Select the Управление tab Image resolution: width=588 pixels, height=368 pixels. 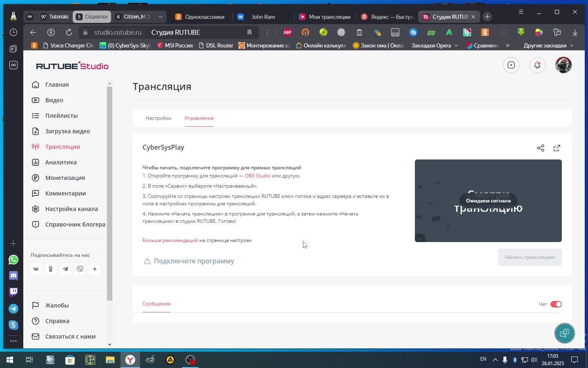199,118
